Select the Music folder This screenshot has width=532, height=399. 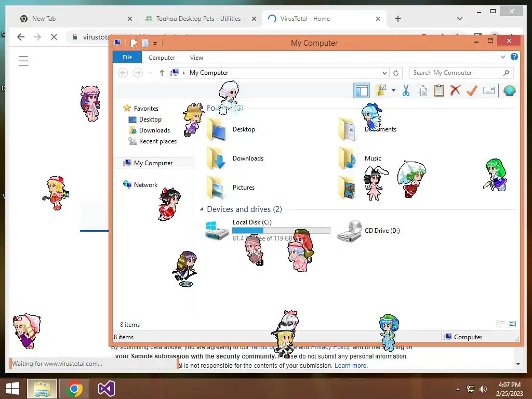click(360, 158)
